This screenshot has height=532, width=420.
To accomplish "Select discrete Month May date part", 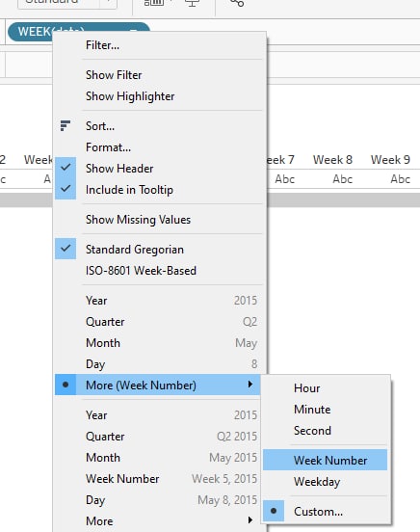I will click(158, 343).
